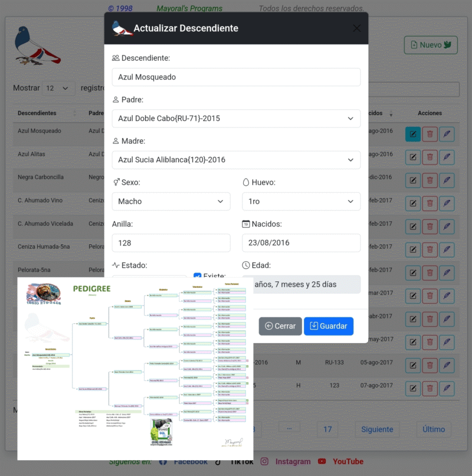This screenshot has width=472, height=476.
Task: Select the 'Azul Mosqueado' table cell
Action: point(39,131)
